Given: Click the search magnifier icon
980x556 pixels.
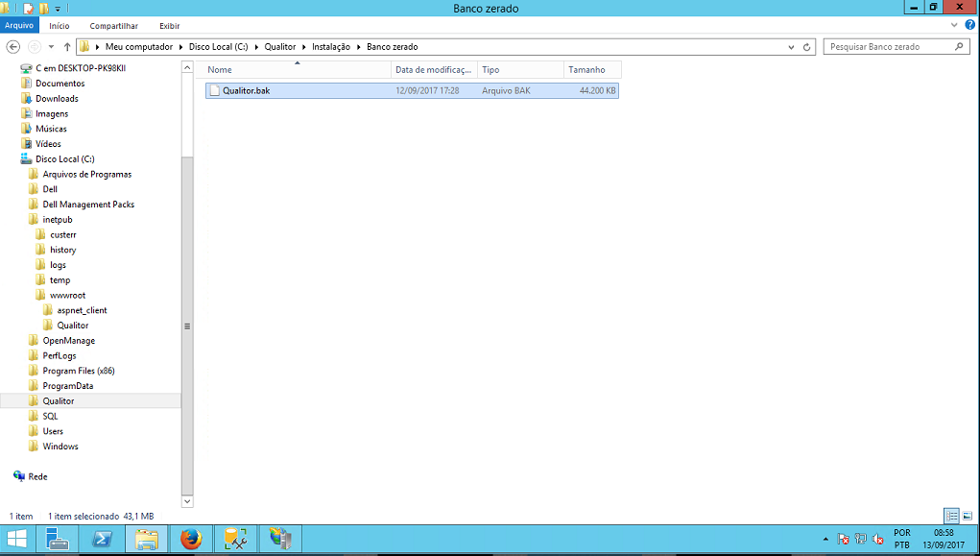Looking at the screenshot, I should [960, 47].
